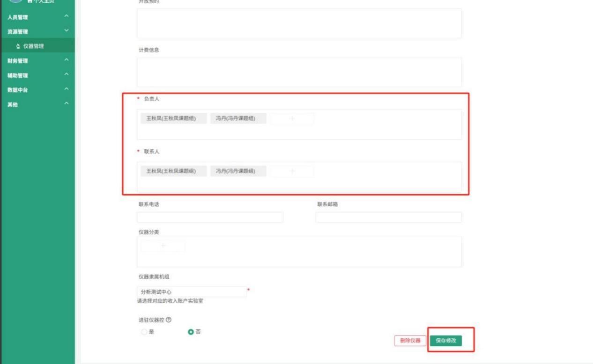This screenshot has width=593, height=364.
Task: Click the 删除仪器 button
Action: [410, 341]
